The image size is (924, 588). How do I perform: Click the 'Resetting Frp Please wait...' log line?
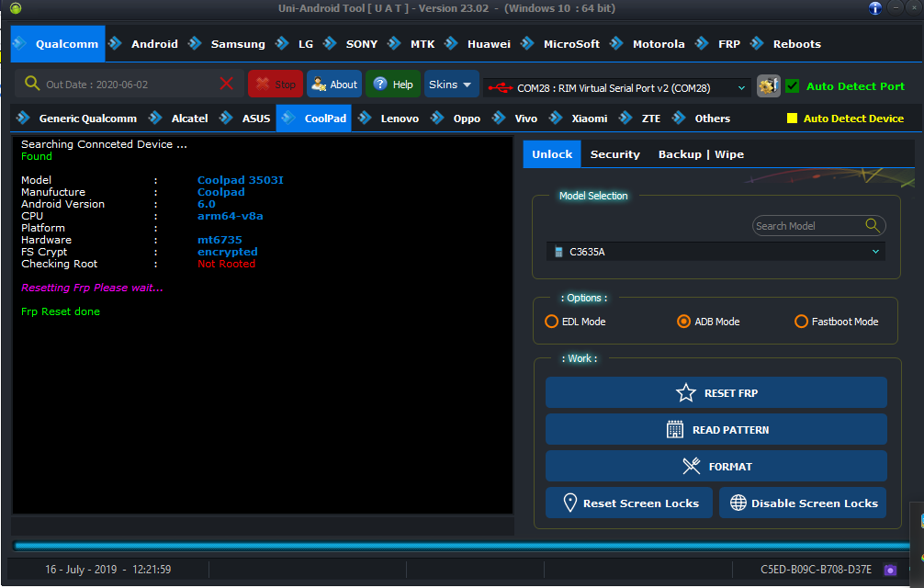point(92,288)
